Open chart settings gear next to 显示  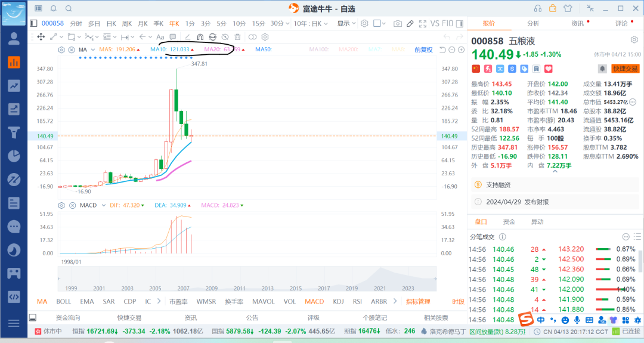(364, 23)
